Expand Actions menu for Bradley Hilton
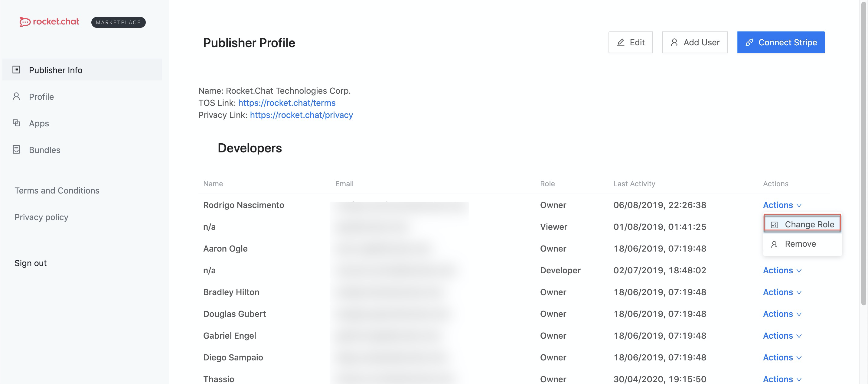868x384 pixels. click(x=782, y=292)
